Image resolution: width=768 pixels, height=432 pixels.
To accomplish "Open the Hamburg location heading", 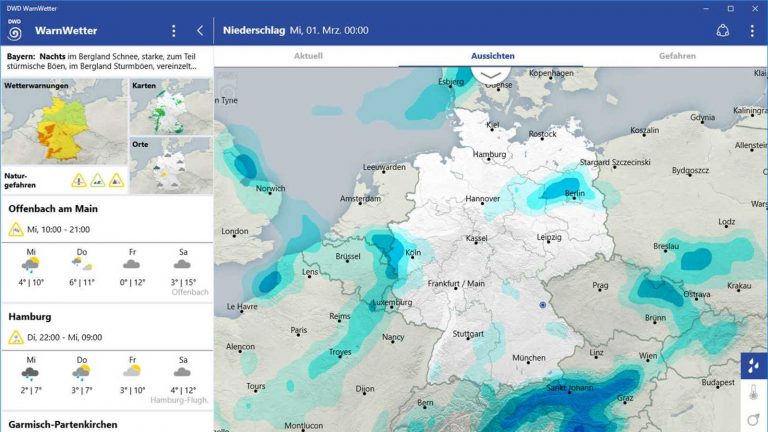I will click(x=30, y=317).
